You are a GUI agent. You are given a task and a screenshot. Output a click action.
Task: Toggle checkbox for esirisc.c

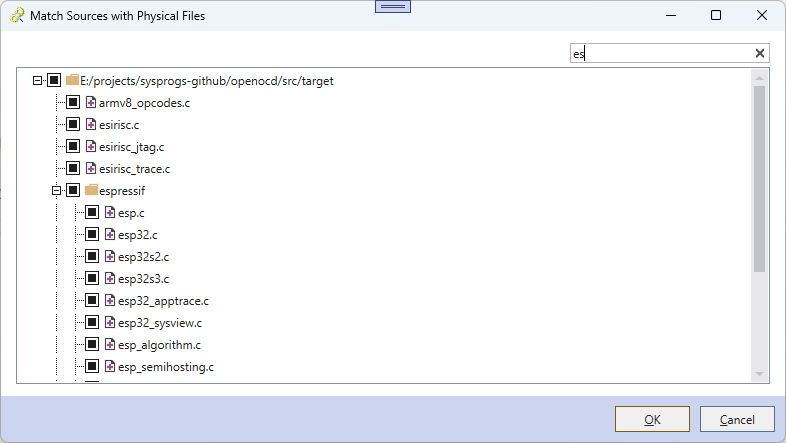coord(73,124)
